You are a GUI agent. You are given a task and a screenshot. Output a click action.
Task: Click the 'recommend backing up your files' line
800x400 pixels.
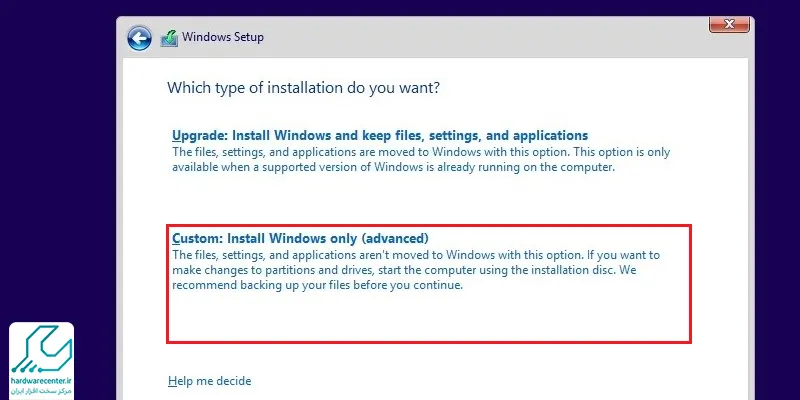pyautogui.click(x=317, y=285)
